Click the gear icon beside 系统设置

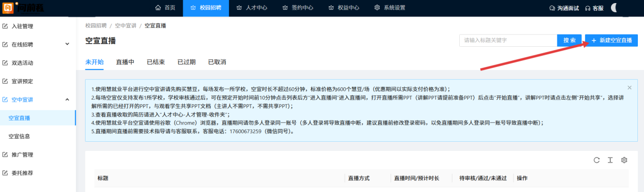[377, 8]
